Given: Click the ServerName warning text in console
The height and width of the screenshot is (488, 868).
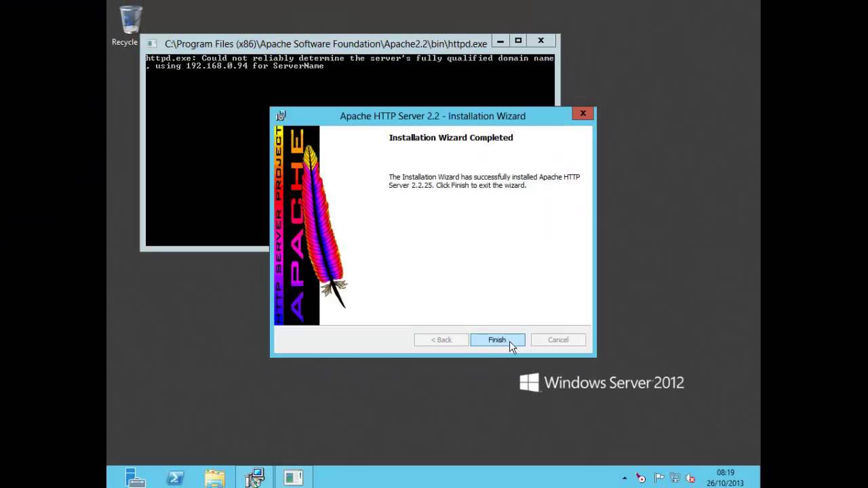Looking at the screenshot, I should tap(349, 62).
